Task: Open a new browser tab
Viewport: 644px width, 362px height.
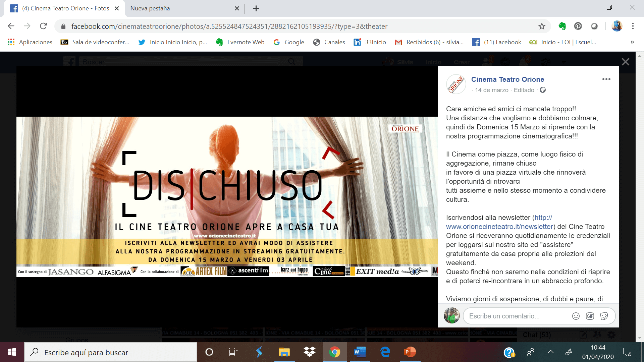Action: click(256, 8)
